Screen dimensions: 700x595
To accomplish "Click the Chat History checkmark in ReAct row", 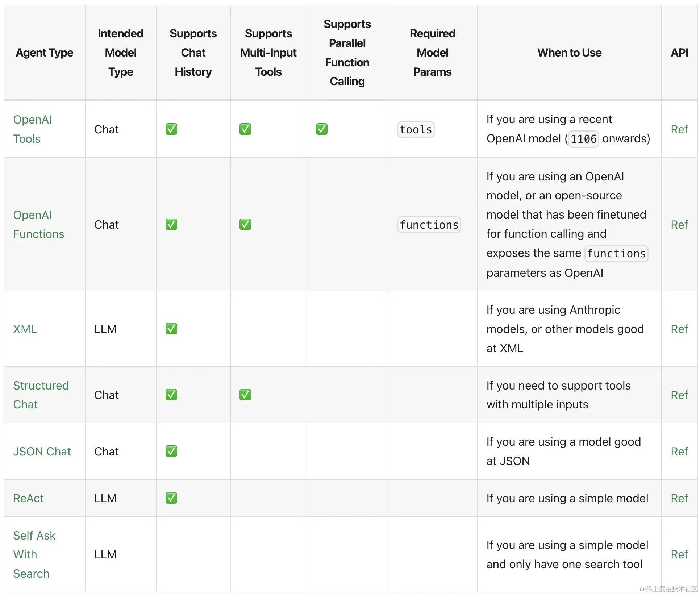I will click(x=171, y=498).
